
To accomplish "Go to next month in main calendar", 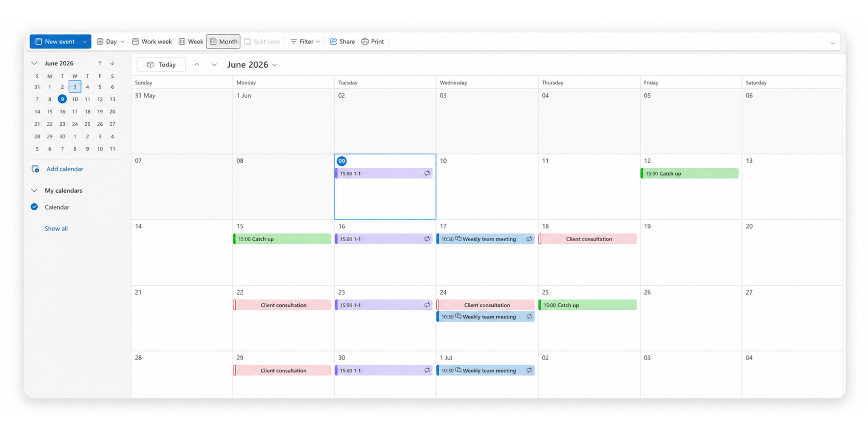I will (x=214, y=65).
